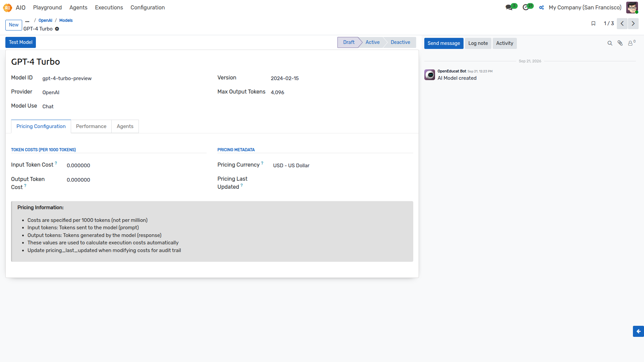Image resolution: width=644 pixels, height=362 pixels.
Task: Open the Executions menu
Action: tap(109, 7)
